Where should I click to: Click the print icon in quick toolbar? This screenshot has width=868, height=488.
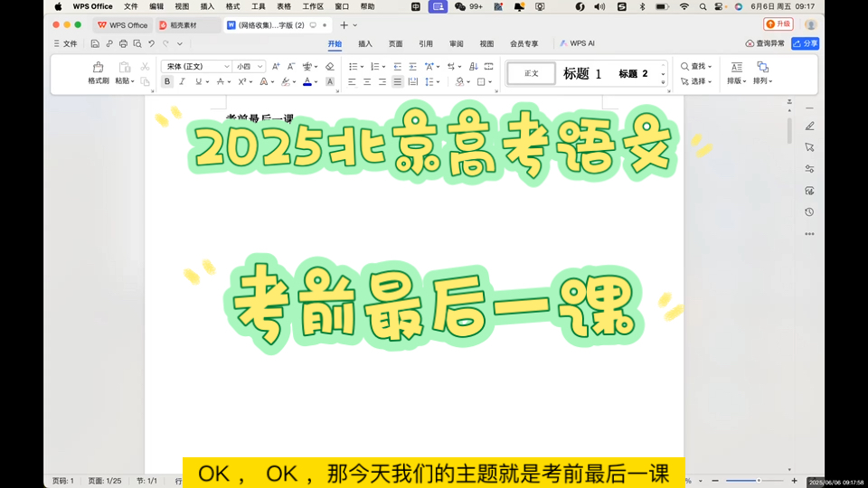click(x=123, y=43)
